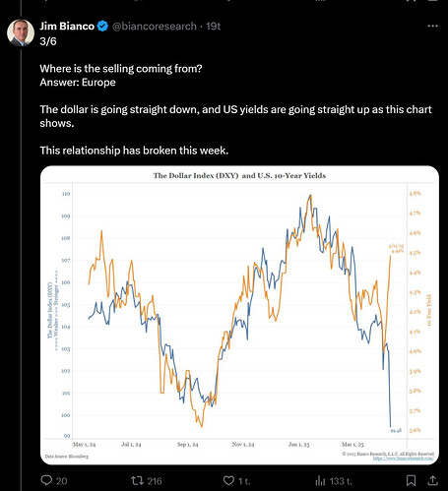Open Jim Bianco's profile avatar
Viewport: 448px width, 491px height.
pos(21,32)
